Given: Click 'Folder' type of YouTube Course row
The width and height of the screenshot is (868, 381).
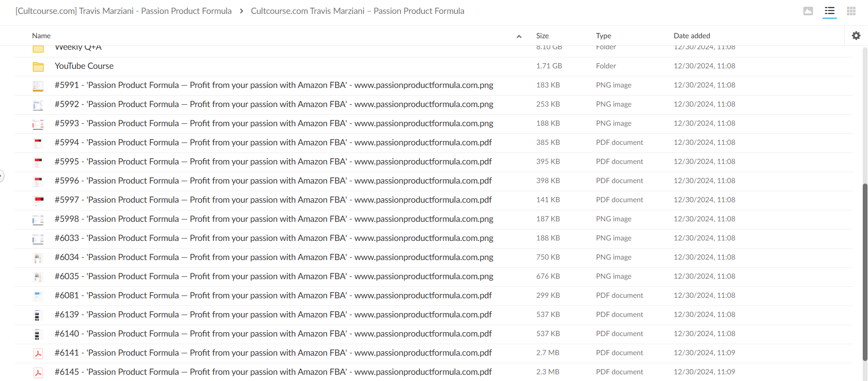Looking at the screenshot, I should pos(606,66).
